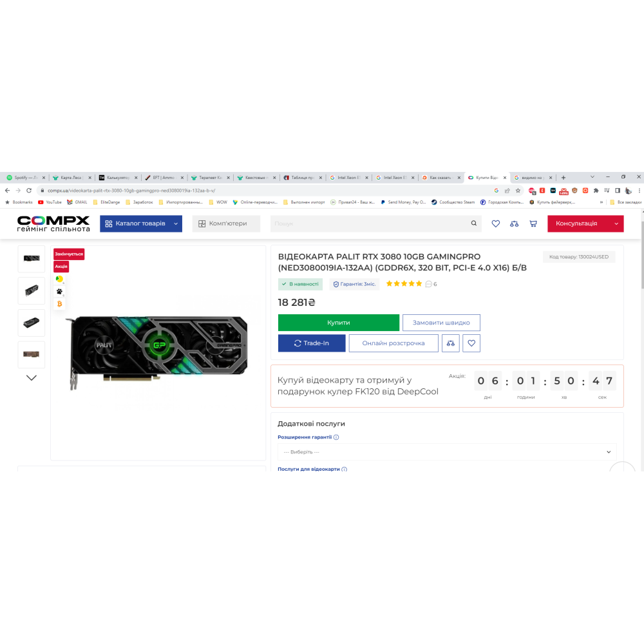The height and width of the screenshot is (644, 644).
Task: Open the Консультація dropdown menu
Action: coord(585,223)
